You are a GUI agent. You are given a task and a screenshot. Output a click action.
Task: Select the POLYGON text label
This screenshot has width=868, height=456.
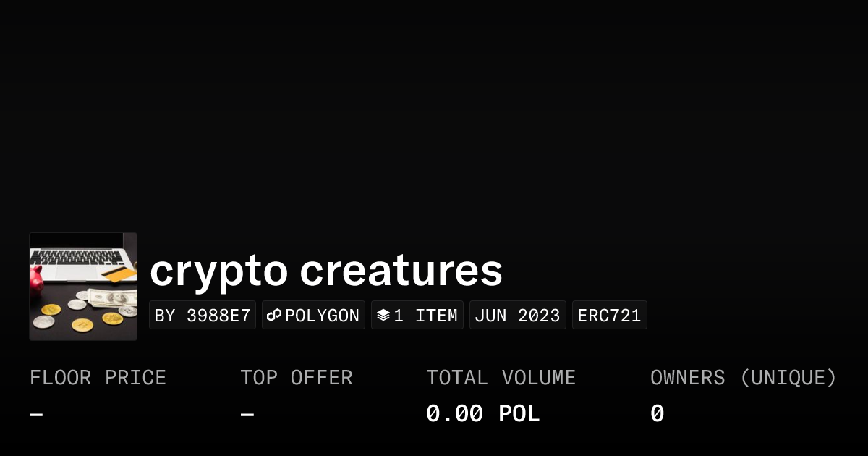click(x=322, y=316)
